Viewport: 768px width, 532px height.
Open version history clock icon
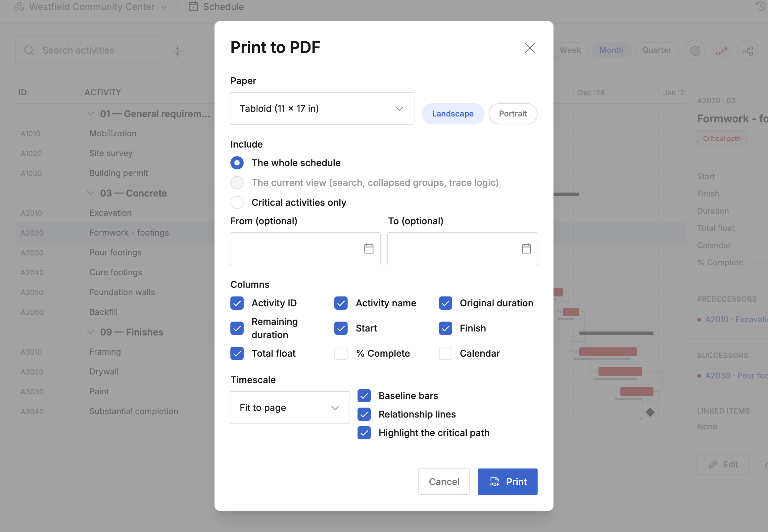pyautogui.click(x=760, y=6)
